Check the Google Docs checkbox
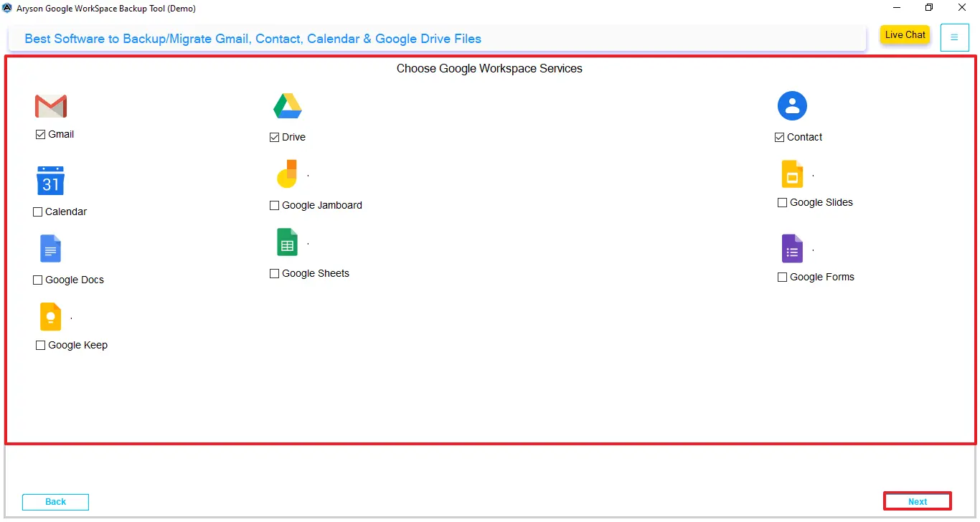Image resolution: width=980 pixels, height=522 pixels. pyautogui.click(x=37, y=280)
